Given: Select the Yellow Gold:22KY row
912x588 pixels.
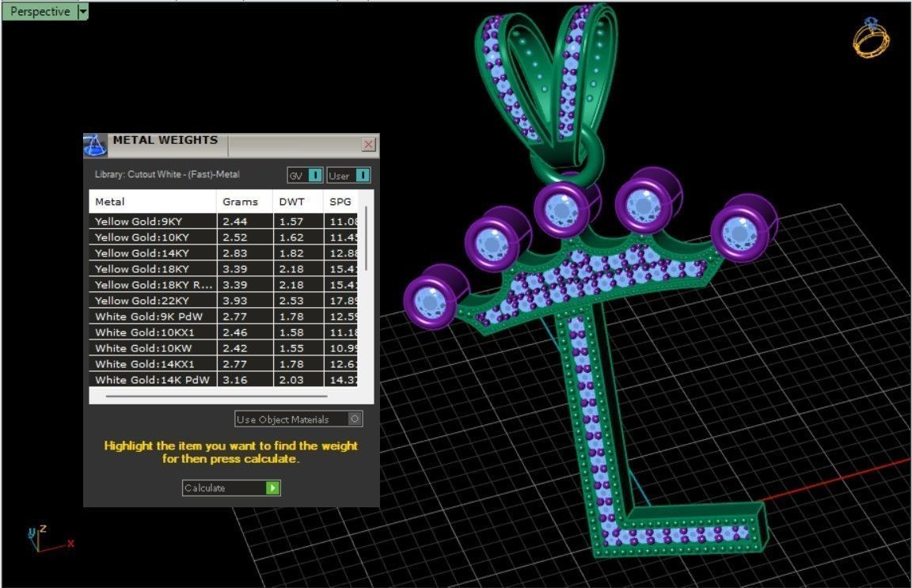Looking at the screenshot, I should [223, 300].
